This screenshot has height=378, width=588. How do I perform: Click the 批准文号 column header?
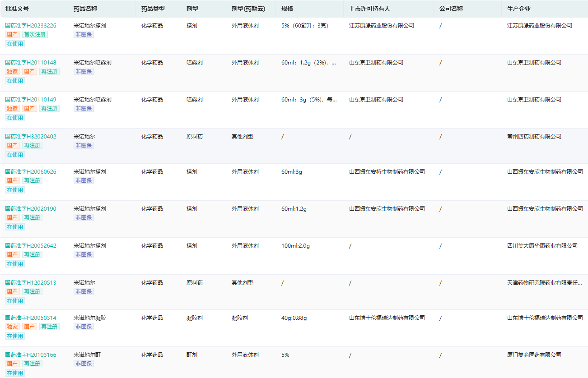(x=17, y=9)
